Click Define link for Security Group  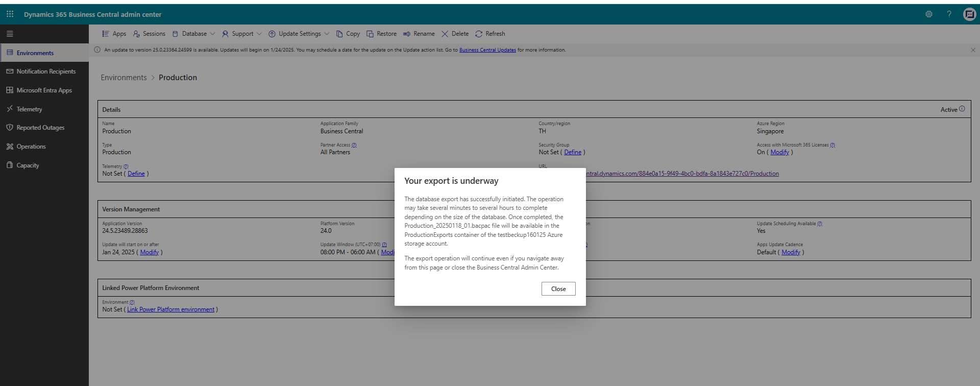coord(573,152)
